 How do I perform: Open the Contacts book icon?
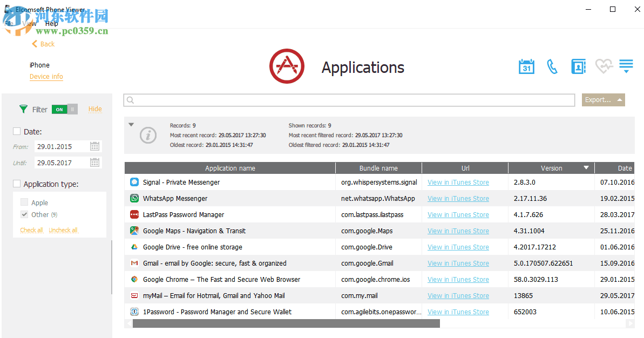[578, 66]
